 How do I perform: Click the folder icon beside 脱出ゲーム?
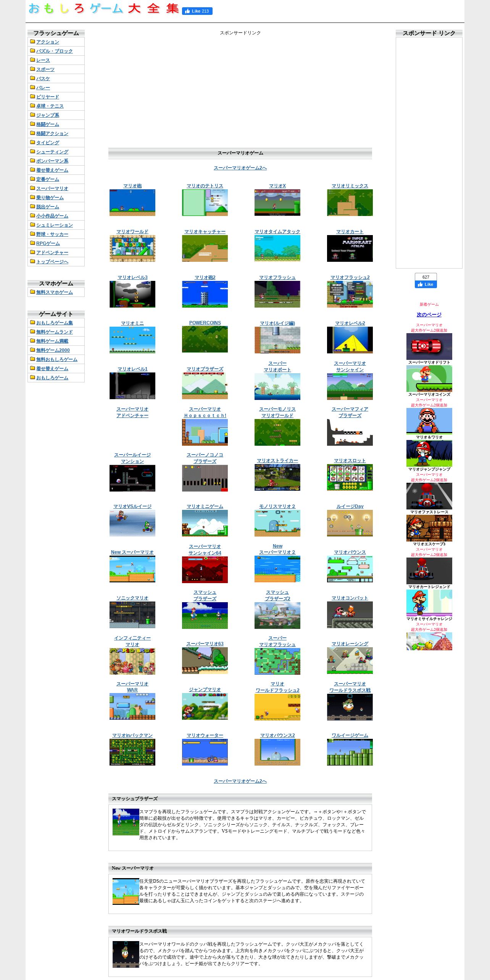[x=32, y=206]
